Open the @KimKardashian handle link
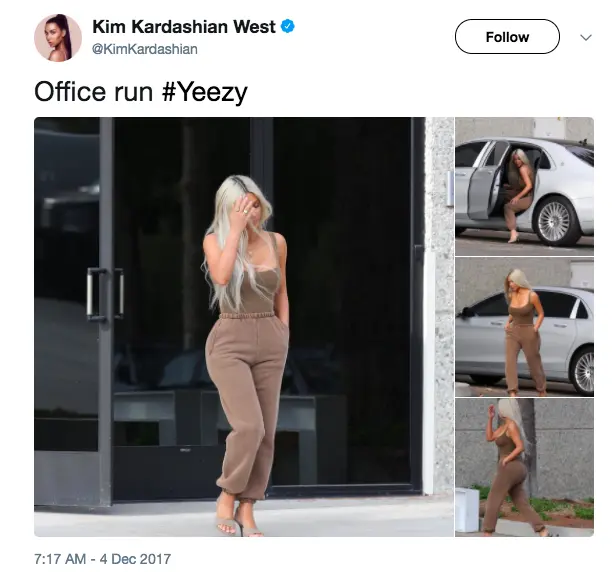616x572 pixels. pos(145,49)
